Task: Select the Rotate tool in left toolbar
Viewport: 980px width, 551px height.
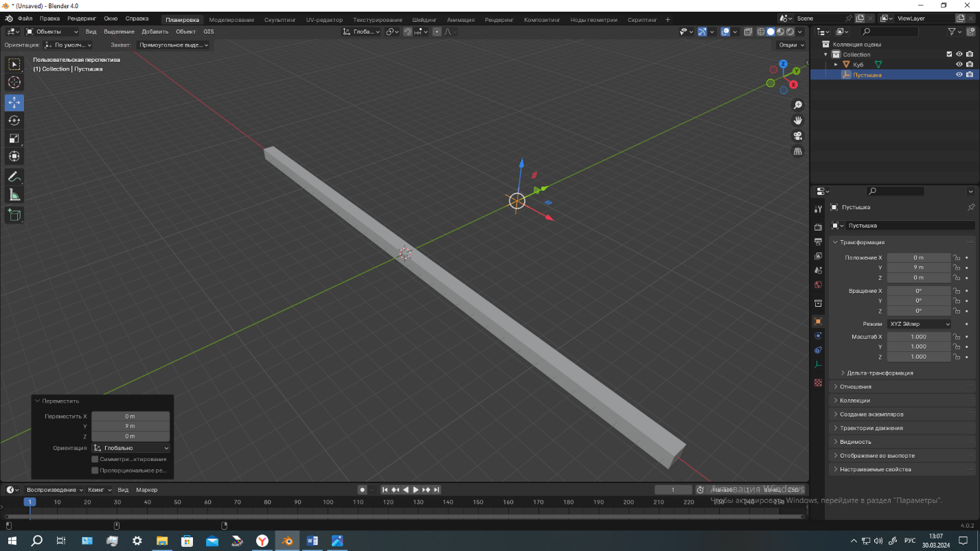Action: click(x=14, y=121)
